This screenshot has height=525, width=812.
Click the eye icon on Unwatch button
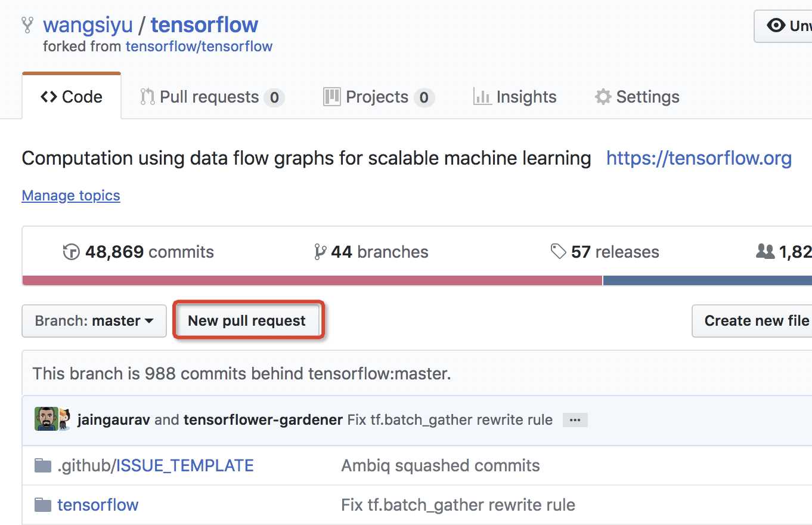point(776,26)
